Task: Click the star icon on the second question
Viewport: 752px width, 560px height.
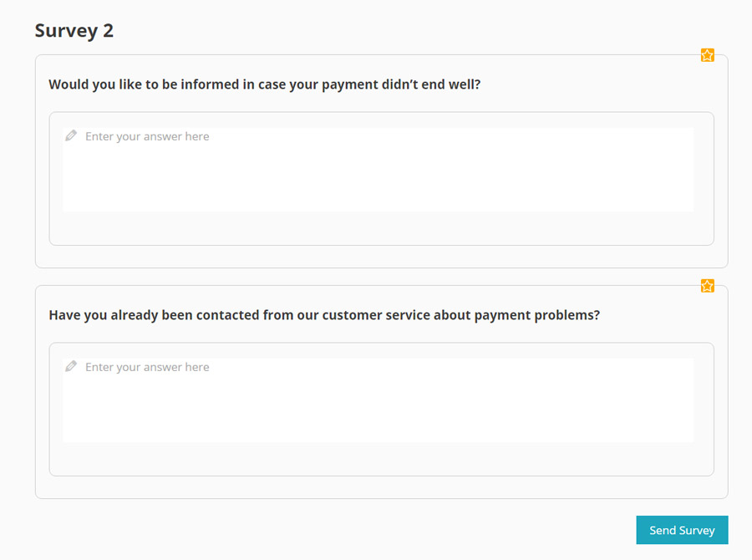Action: [707, 286]
